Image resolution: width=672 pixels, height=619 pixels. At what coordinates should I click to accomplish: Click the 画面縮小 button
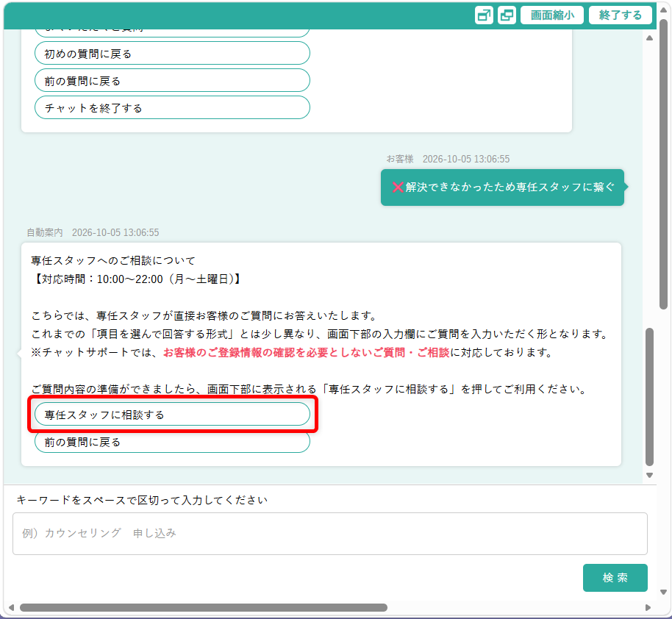552,15
